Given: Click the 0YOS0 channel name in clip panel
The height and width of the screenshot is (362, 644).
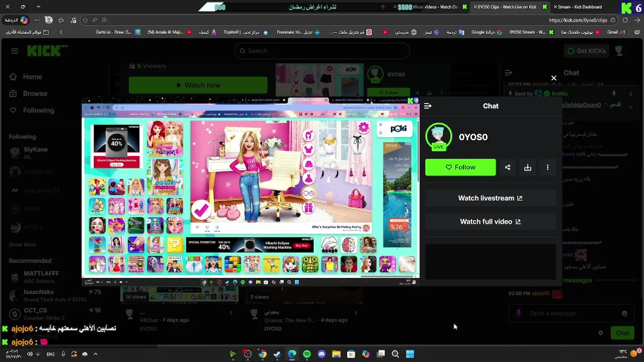Looking at the screenshot, I should [473, 137].
